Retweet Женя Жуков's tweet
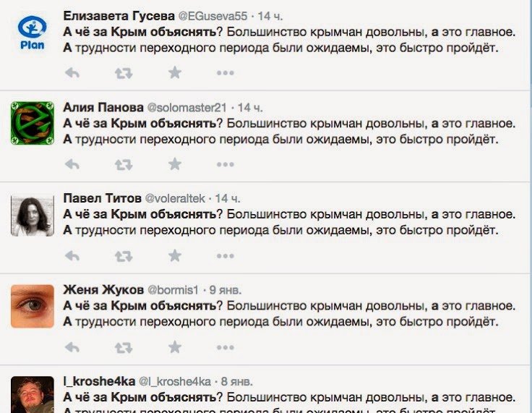Viewport: 532px width, 413px height. coord(124,347)
